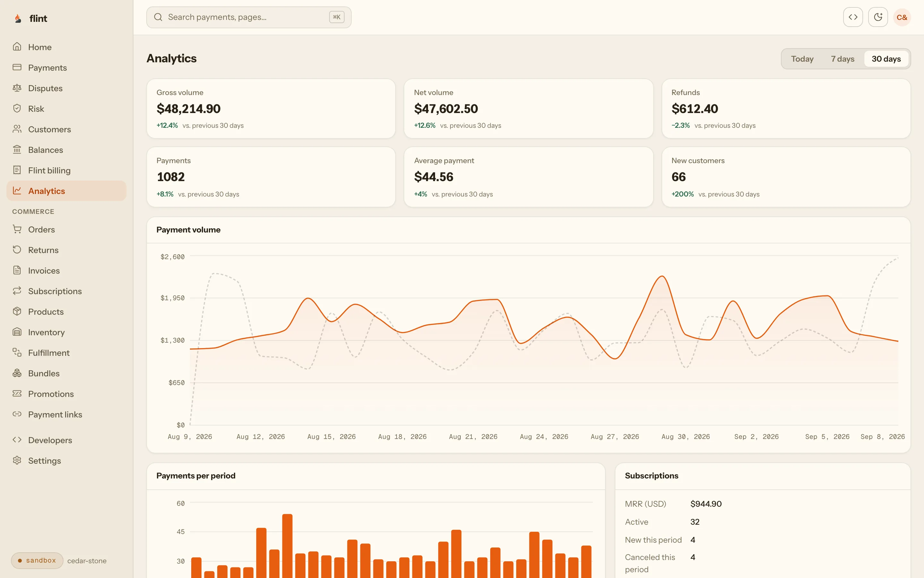Click the Products box icon
Image resolution: width=924 pixels, height=578 pixels.
(17, 311)
